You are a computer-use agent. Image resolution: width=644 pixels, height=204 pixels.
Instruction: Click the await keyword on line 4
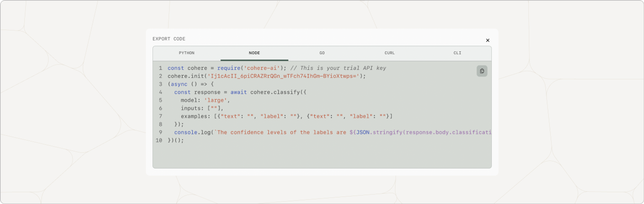click(x=239, y=92)
